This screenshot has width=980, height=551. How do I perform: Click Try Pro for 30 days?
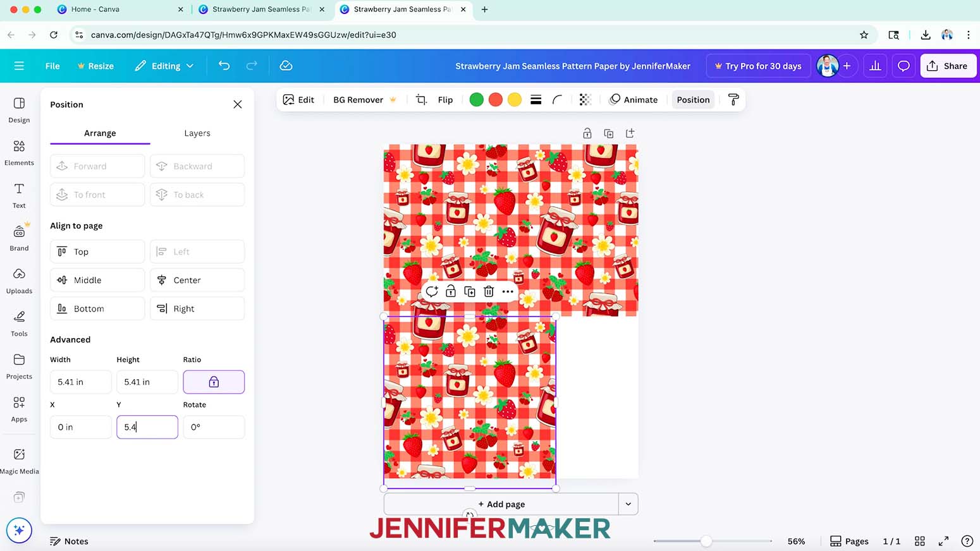coord(758,66)
